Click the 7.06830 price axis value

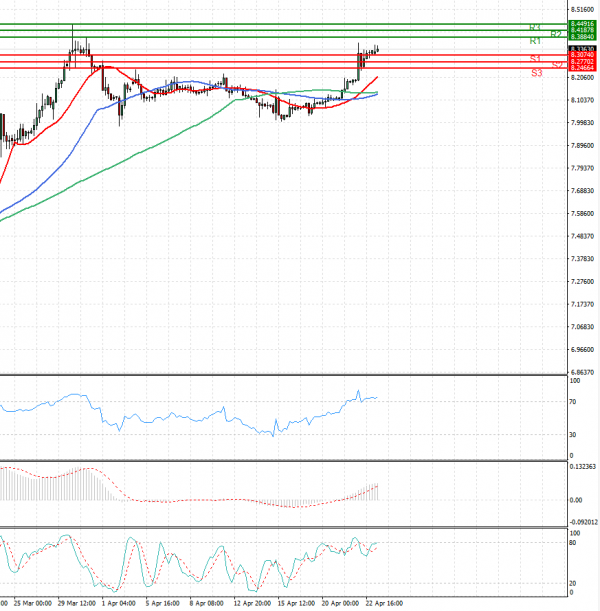(582, 327)
